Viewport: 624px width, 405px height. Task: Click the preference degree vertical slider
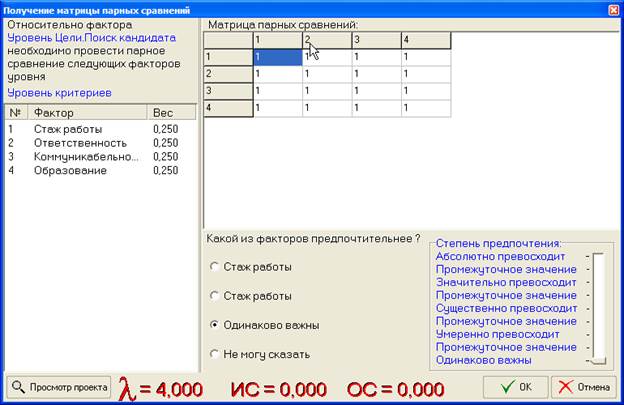(598, 308)
